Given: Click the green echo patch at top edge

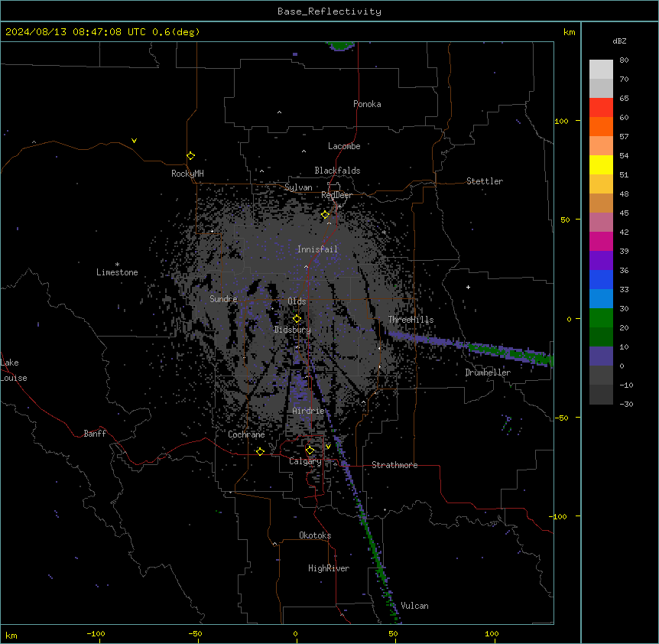Looking at the screenshot, I should point(340,45).
